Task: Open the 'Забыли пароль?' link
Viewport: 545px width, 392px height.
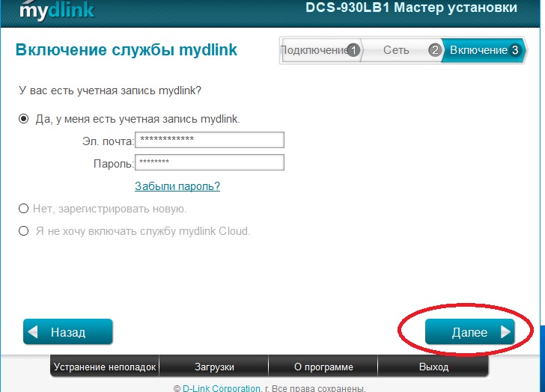Action: (177, 186)
